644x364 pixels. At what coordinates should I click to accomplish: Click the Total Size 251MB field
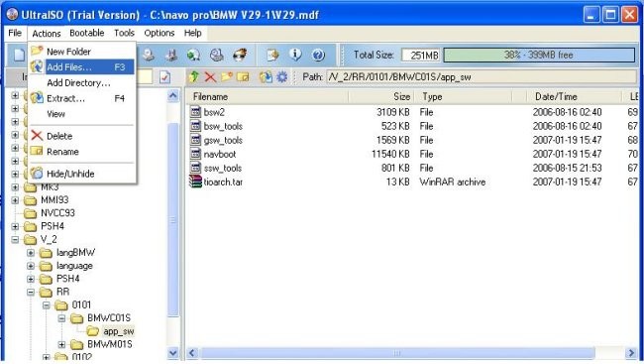pyautogui.click(x=421, y=55)
